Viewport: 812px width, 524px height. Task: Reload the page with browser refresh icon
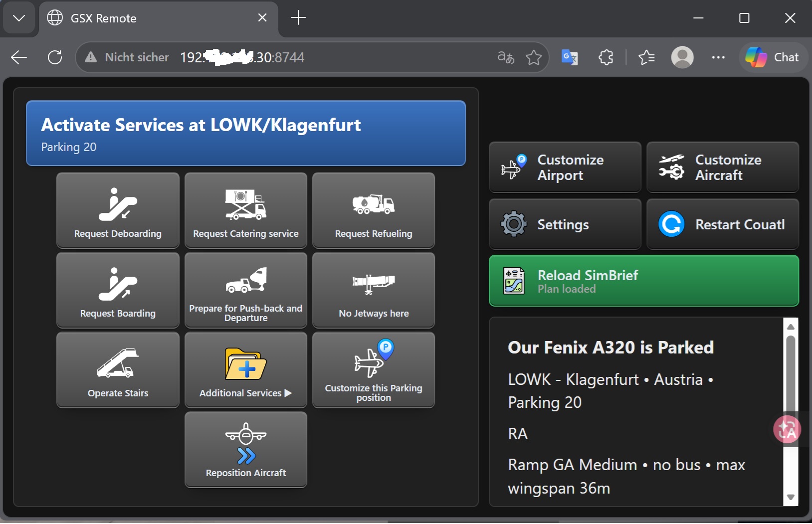55,57
